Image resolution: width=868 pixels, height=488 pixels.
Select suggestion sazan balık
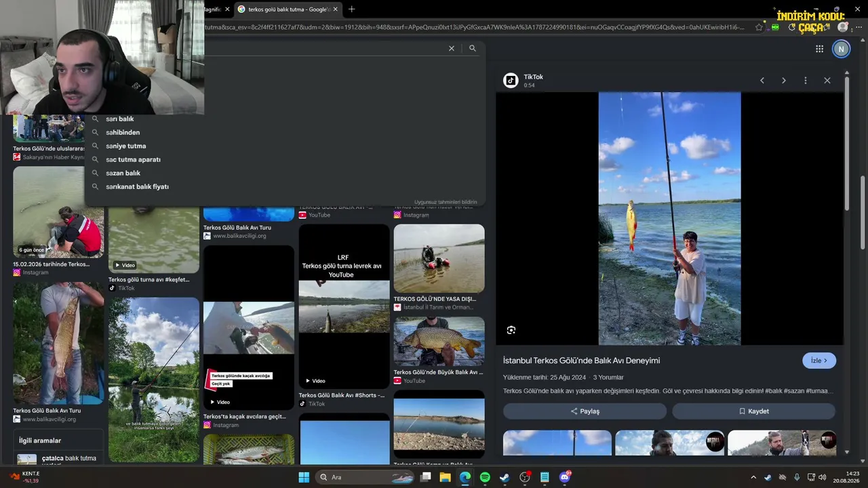(x=123, y=174)
